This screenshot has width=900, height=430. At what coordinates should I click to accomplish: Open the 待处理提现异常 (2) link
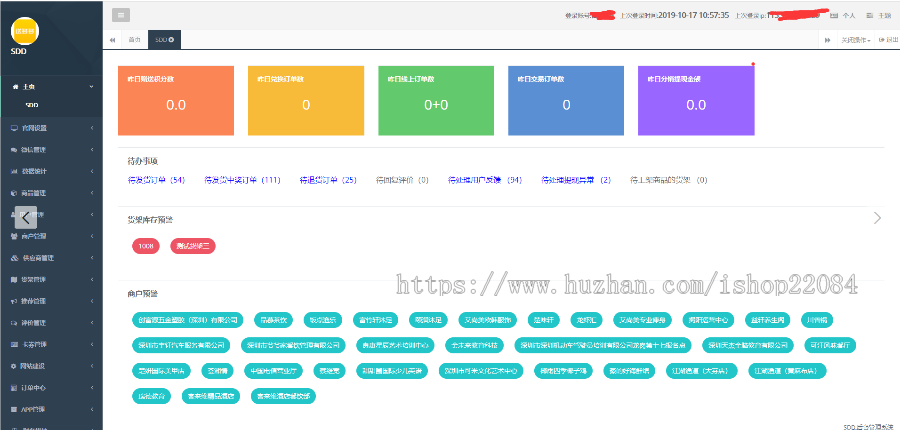point(576,180)
